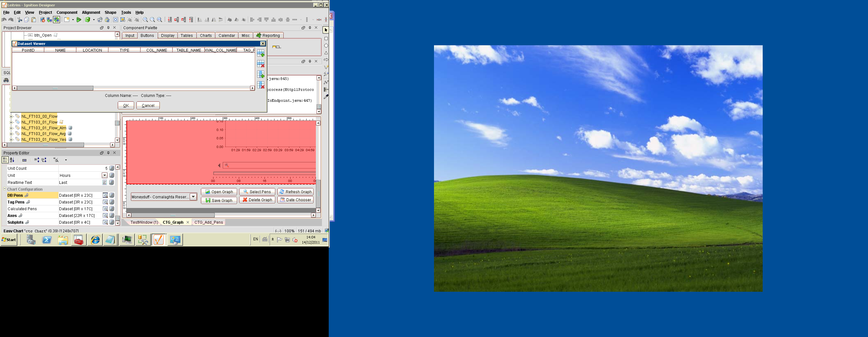Click OK in Dataset Viewer
This screenshot has width=868, height=337.
pos(126,106)
